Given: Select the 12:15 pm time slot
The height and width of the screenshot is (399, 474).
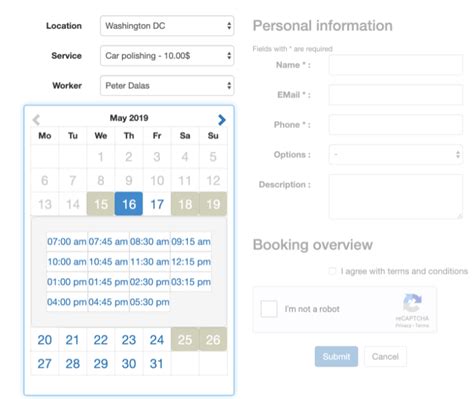Looking at the screenshot, I should pos(191,262).
